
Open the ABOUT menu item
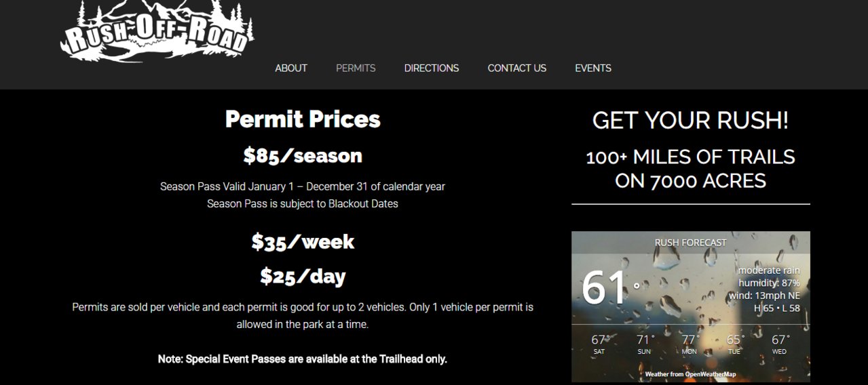click(x=291, y=68)
